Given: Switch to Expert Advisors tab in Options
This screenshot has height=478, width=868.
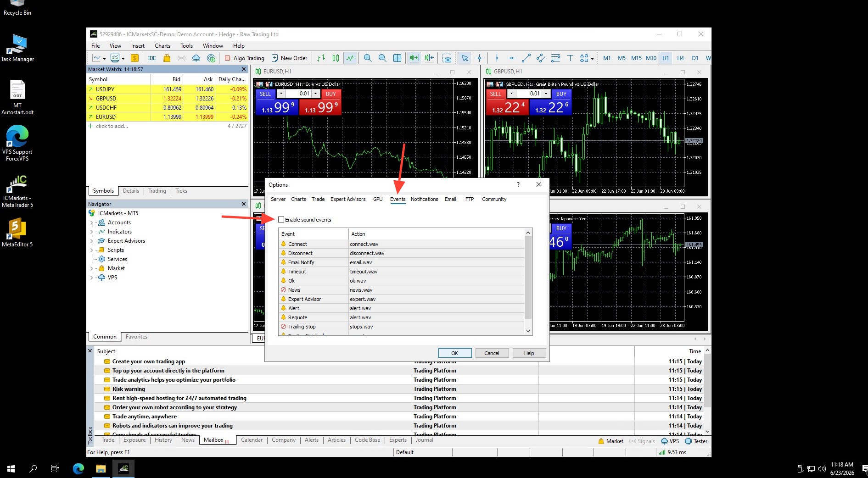Looking at the screenshot, I should point(348,199).
